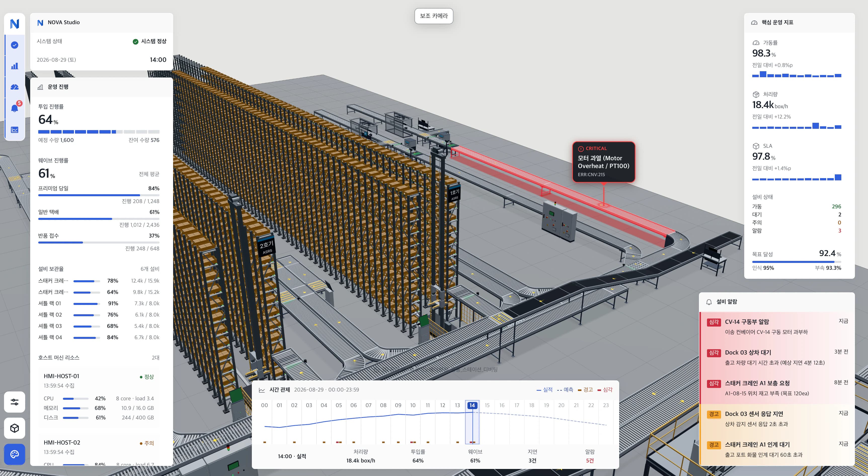Select hour 09 on the timeline
Screen dimensions: 868x476
pos(398,405)
